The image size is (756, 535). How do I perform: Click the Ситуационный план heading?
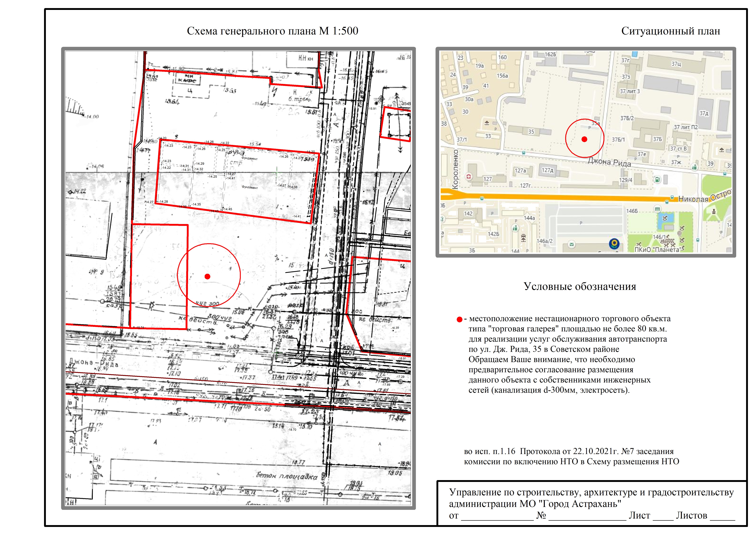pyautogui.click(x=670, y=31)
